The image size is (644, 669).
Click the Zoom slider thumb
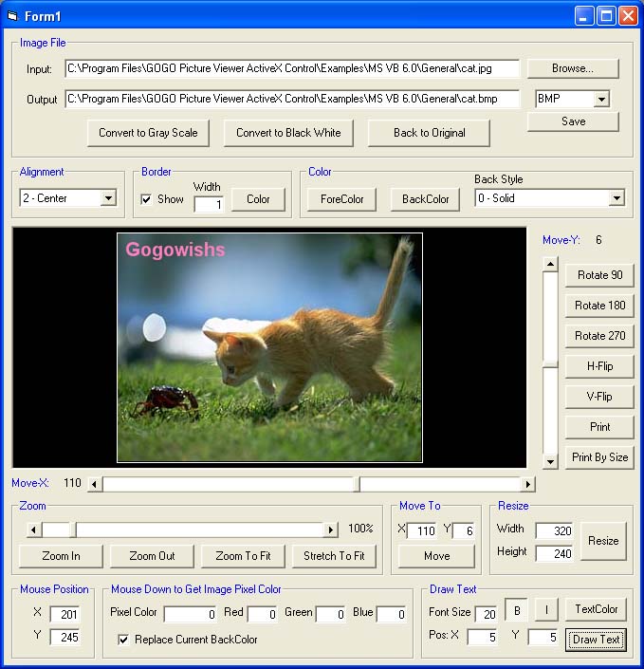coord(73,530)
